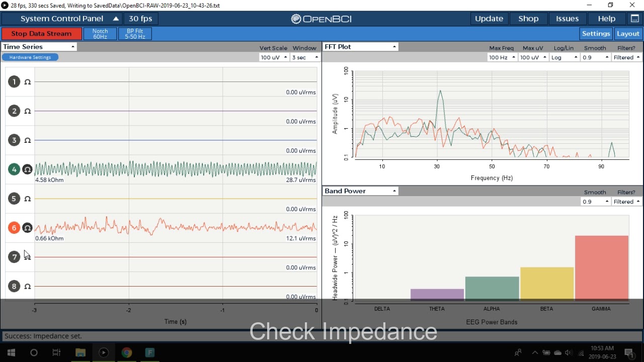
Task: Open Cortana search circle in taskbar
Action: click(34, 352)
